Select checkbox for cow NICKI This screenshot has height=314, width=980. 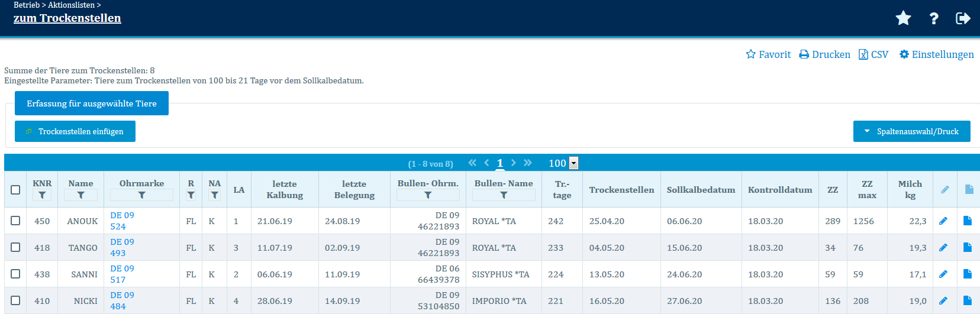[x=15, y=300]
